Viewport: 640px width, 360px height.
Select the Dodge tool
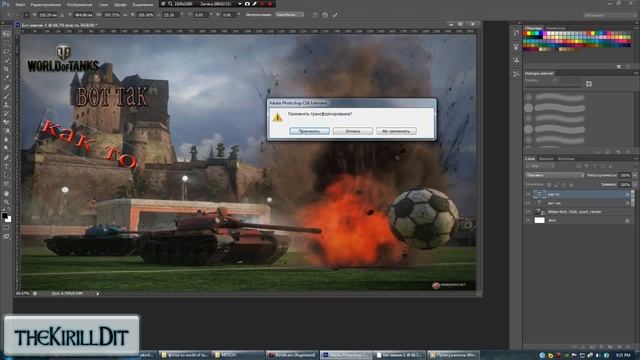[7, 148]
